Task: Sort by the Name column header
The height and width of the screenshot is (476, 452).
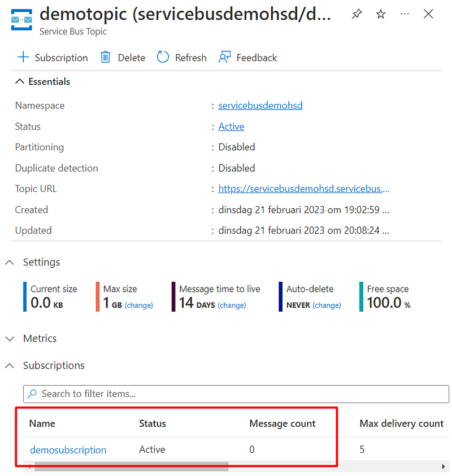Action: pyautogui.click(x=42, y=423)
